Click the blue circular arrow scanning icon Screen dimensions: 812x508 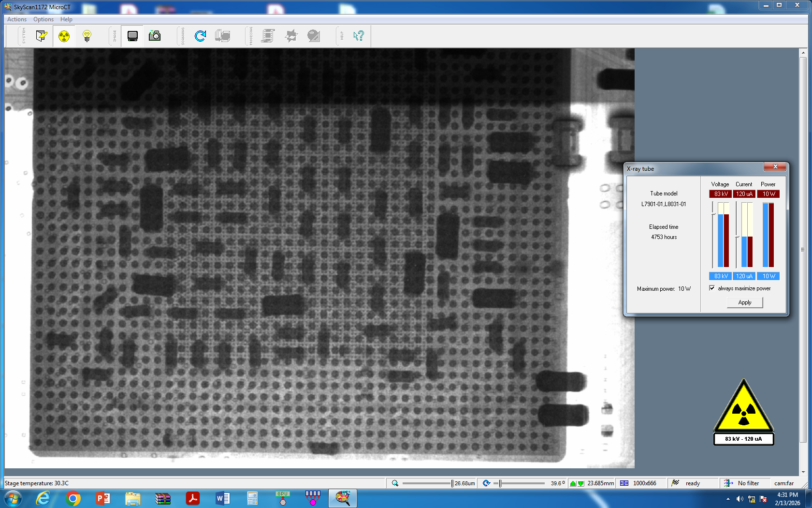200,36
